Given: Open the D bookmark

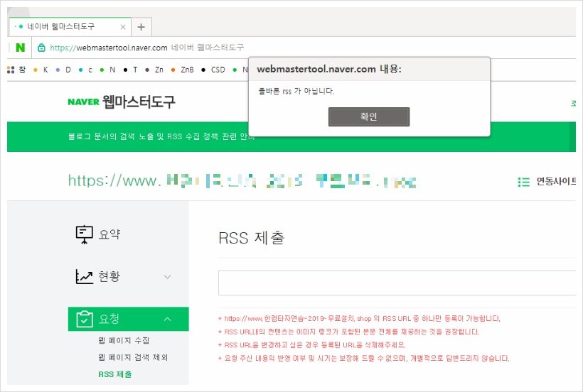Looking at the screenshot, I should [x=63, y=70].
